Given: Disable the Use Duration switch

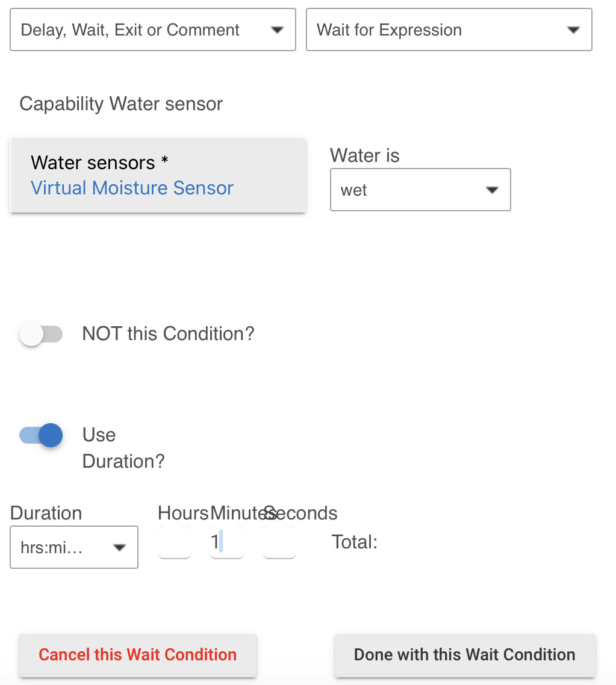Looking at the screenshot, I should [x=40, y=435].
